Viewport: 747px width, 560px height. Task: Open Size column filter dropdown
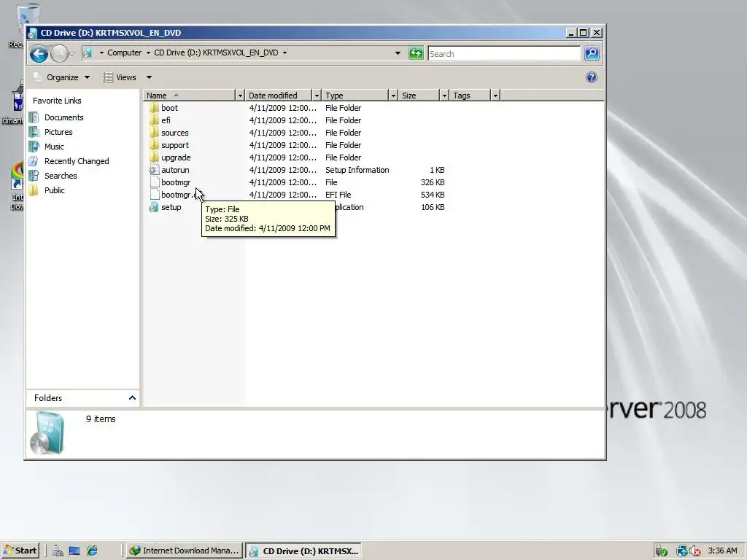444,96
